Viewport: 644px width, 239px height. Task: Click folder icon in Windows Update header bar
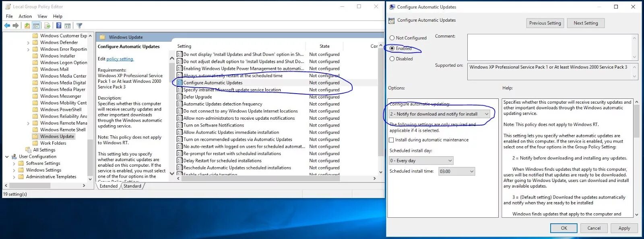pyautogui.click(x=103, y=37)
